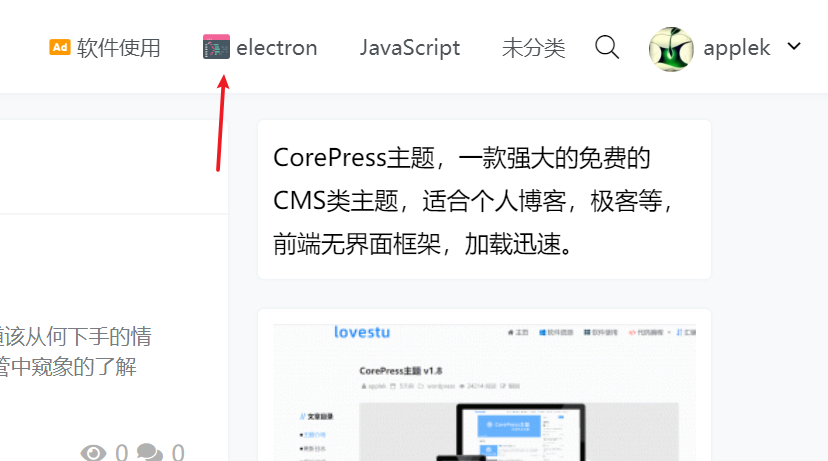
Task: Select the applek username
Action: coord(737,48)
